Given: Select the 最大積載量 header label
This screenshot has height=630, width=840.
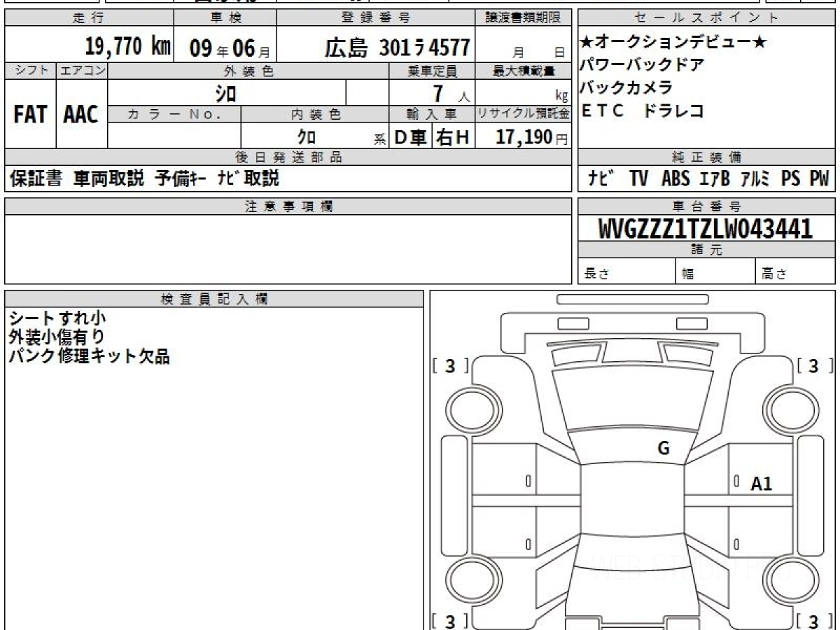Looking at the screenshot, I should (x=524, y=71).
